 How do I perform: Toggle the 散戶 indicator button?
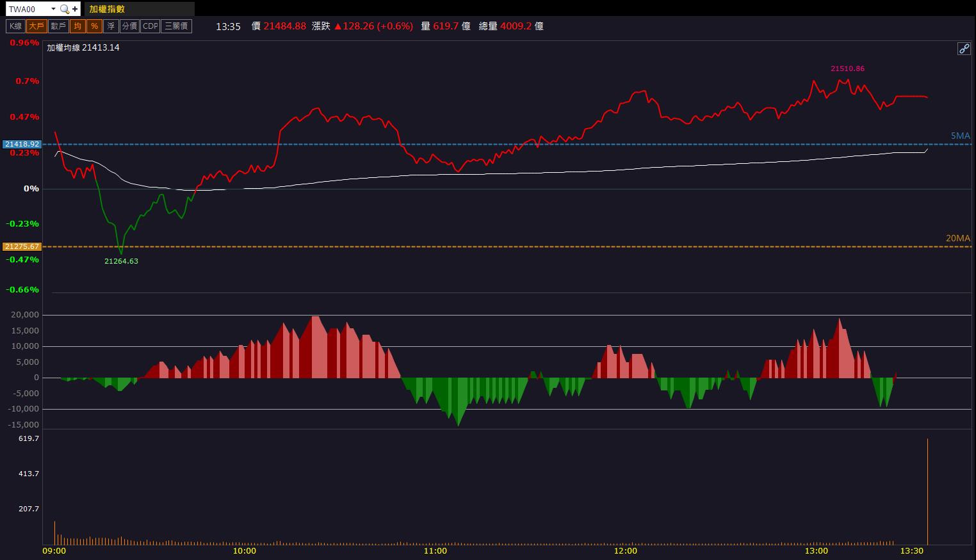tap(58, 26)
